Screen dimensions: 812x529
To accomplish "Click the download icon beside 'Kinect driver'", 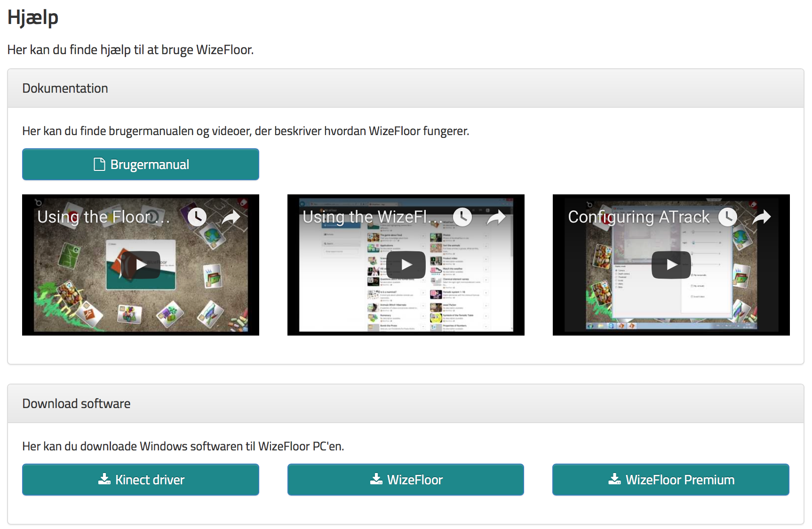I will click(104, 479).
